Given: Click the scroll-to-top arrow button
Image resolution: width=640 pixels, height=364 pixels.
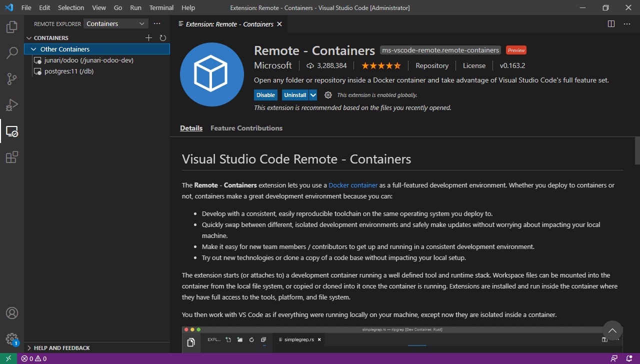Looking at the screenshot, I should (x=612, y=330).
